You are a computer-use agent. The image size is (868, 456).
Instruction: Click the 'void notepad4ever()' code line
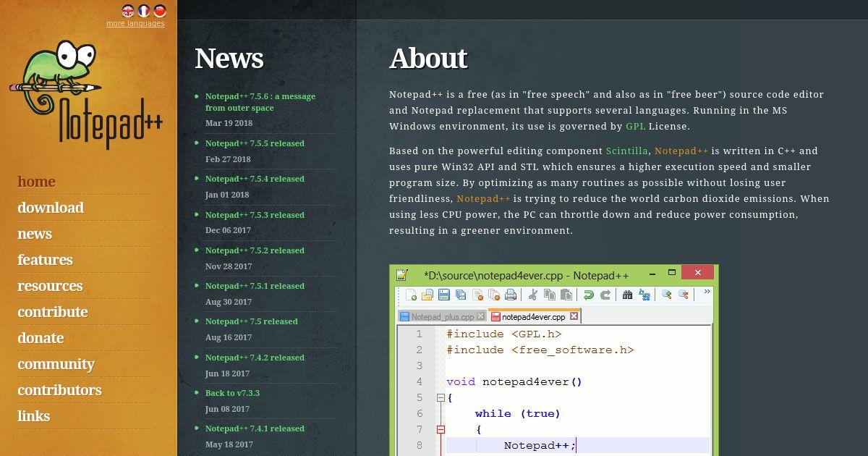pos(514,382)
